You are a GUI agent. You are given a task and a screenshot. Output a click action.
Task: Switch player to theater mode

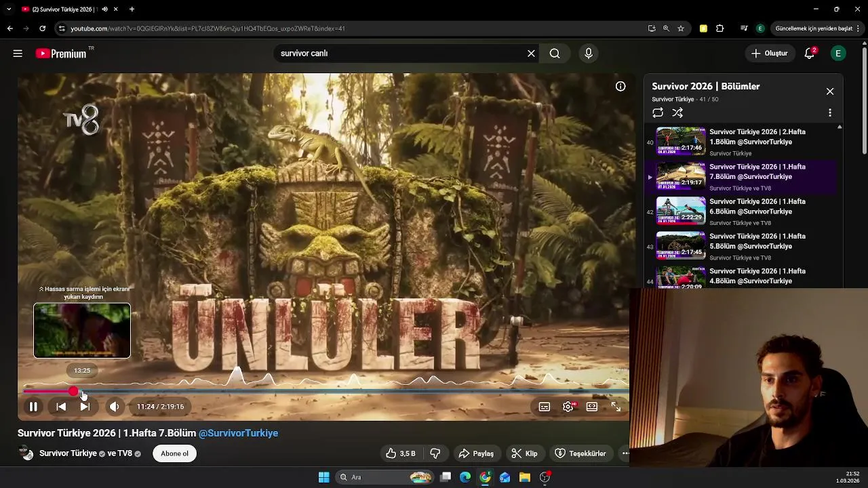(x=592, y=407)
